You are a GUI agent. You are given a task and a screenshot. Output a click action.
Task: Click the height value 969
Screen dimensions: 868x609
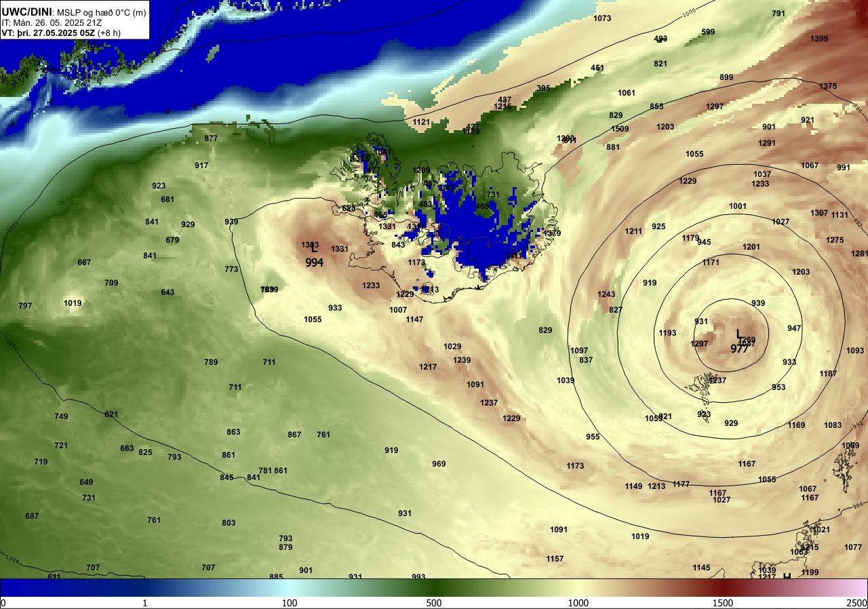pos(439,464)
